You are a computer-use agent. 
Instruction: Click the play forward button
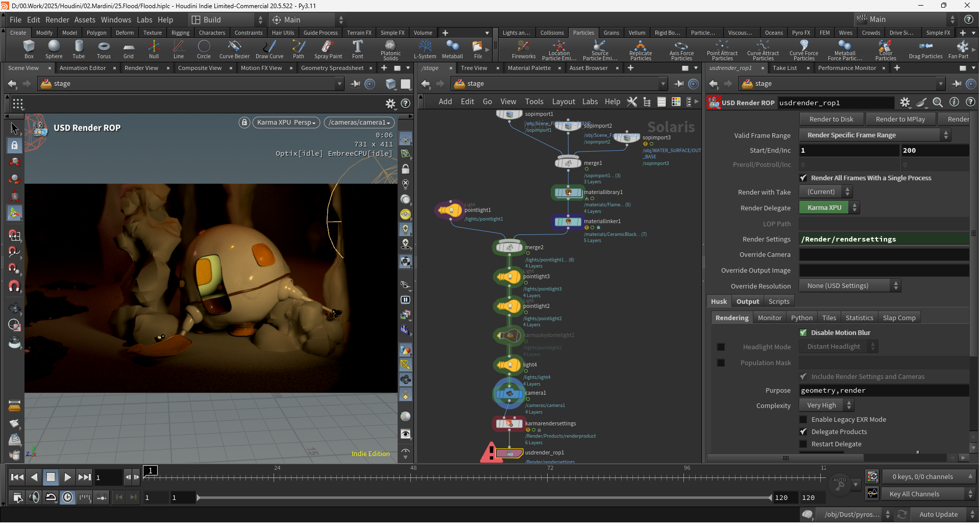click(x=67, y=477)
